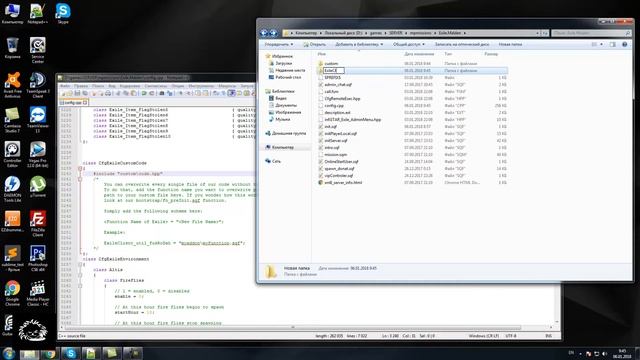Click the Find binoculars icon in Notepad++
The height and width of the screenshot is (360, 640).
[x=162, y=93]
